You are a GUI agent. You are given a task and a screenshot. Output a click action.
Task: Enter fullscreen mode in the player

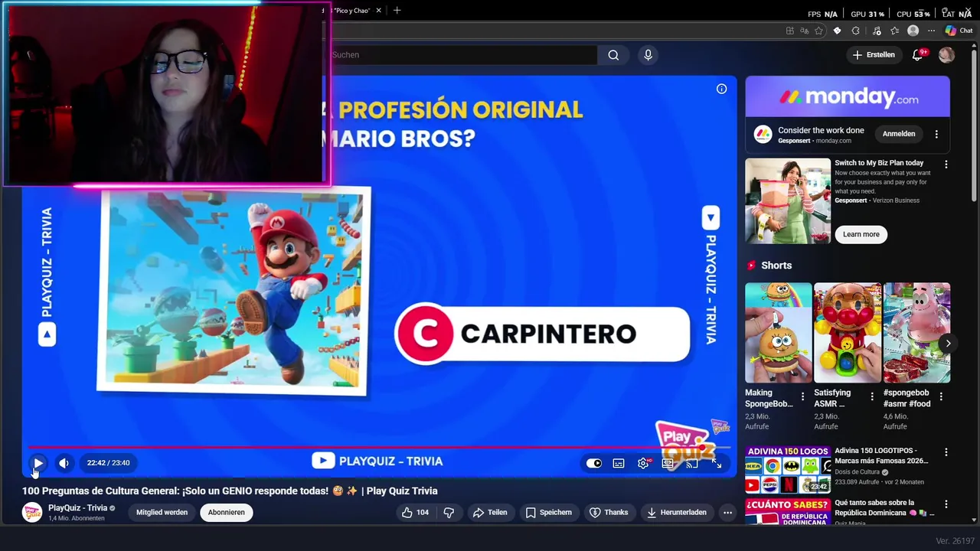[x=717, y=463]
